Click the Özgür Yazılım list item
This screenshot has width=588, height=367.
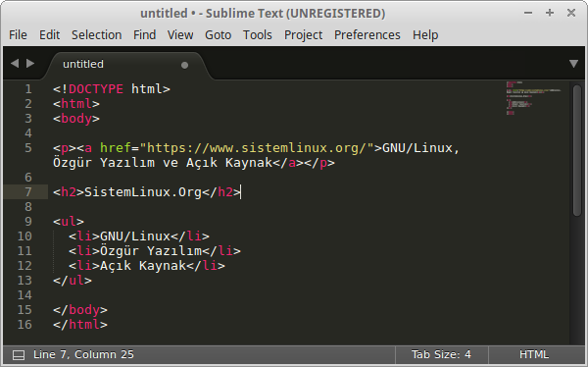click(x=151, y=251)
